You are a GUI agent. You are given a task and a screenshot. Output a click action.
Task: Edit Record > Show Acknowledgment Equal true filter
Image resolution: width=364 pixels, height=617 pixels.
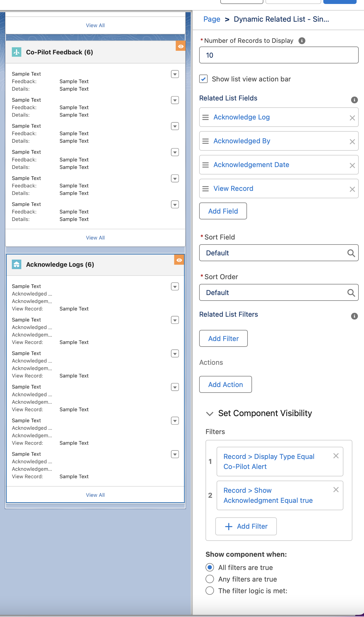268,495
